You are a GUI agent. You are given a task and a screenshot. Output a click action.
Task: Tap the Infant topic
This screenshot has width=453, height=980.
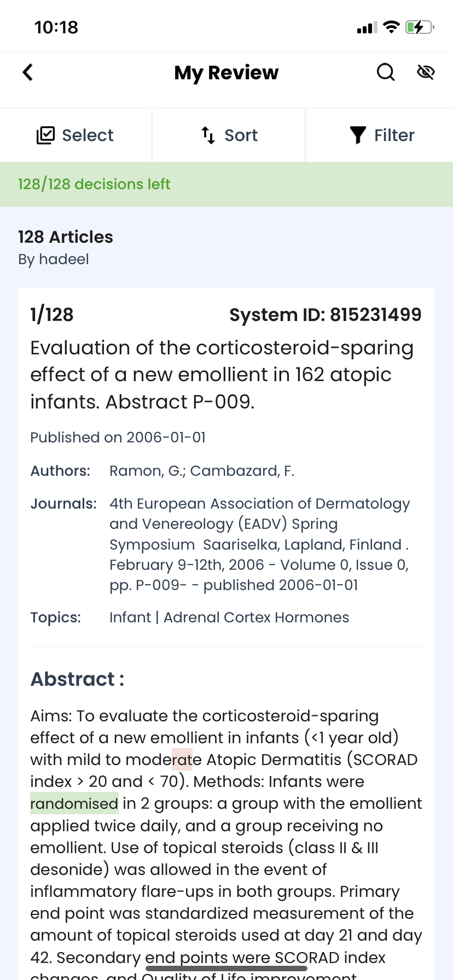click(x=130, y=617)
